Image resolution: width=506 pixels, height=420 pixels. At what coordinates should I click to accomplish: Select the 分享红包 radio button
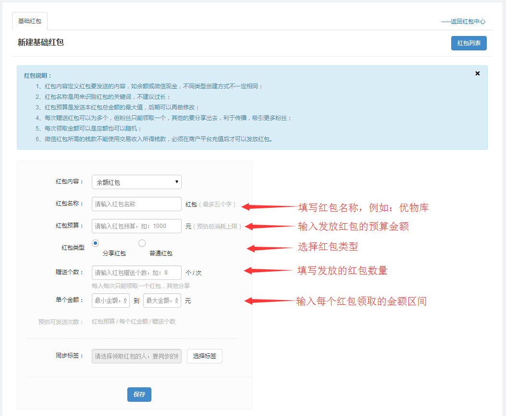[x=95, y=243]
